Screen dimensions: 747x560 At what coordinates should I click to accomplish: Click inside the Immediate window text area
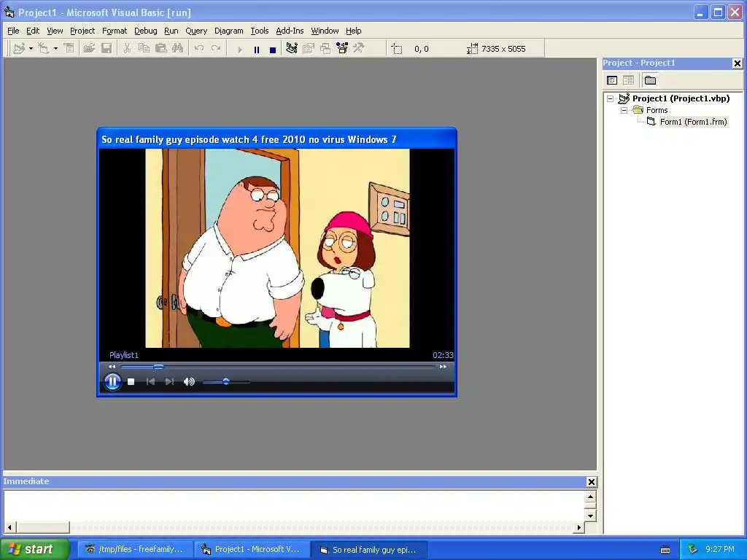pos(294,506)
